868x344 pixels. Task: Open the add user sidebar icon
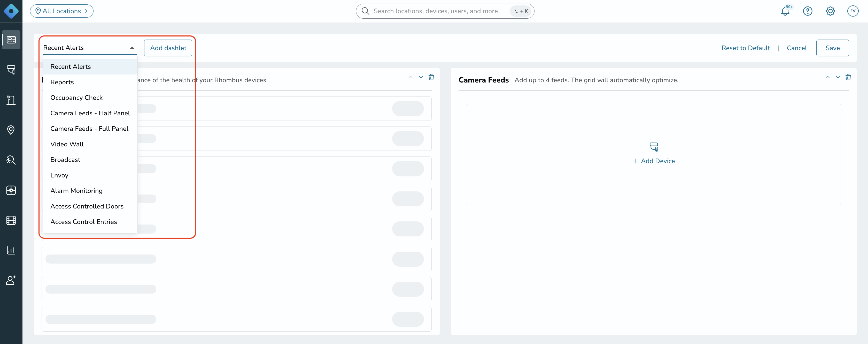(11, 280)
